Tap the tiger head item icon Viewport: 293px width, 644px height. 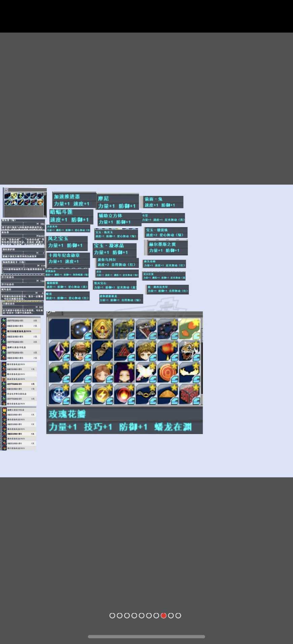pos(189,351)
